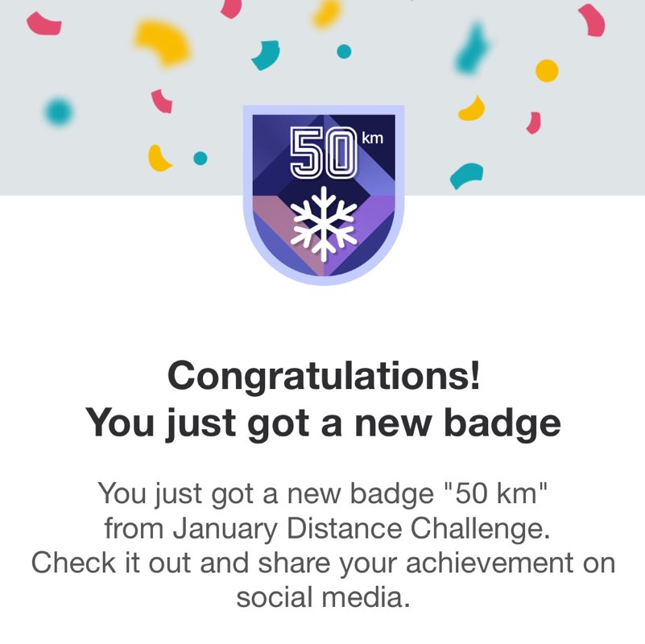Viewport: 645px width, 644px height.
Task: Tap the teal confetti right of badge
Action: (467, 175)
